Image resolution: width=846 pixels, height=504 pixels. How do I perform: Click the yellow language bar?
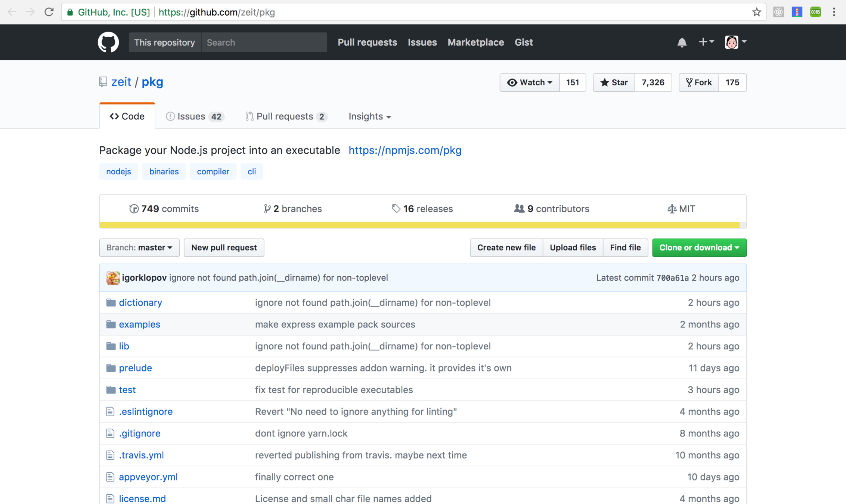point(419,225)
